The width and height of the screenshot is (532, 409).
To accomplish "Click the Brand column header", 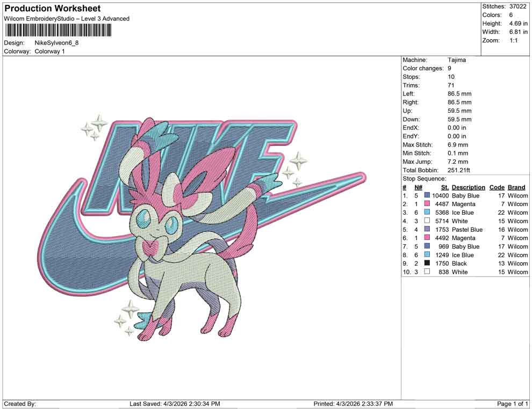I will 516,187.
